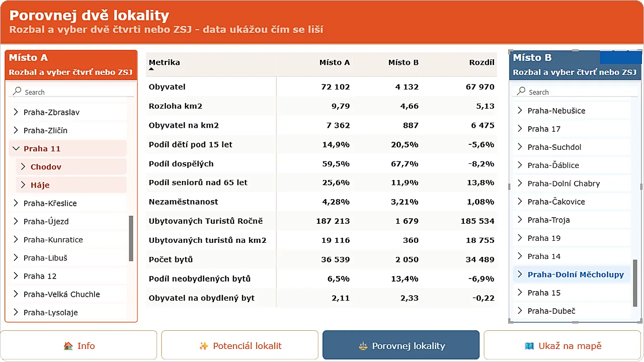Click the search magnifier icon in Místo A
644x362 pixels.
[x=18, y=92]
